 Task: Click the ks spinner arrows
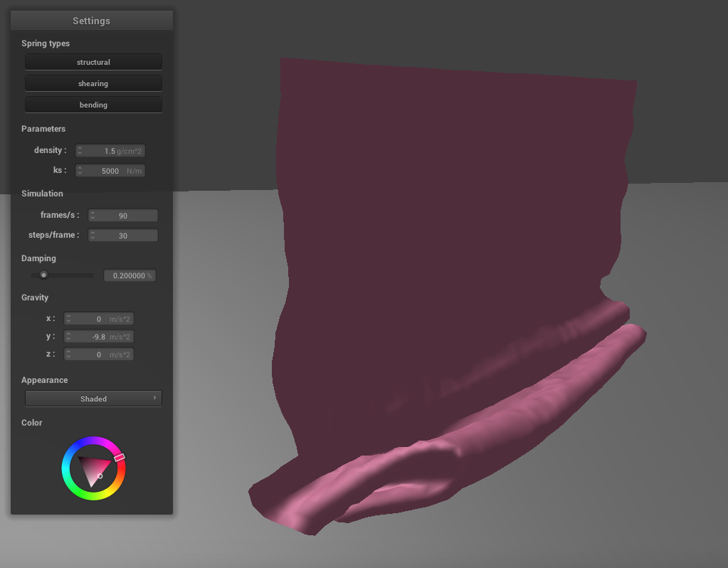pos(80,172)
